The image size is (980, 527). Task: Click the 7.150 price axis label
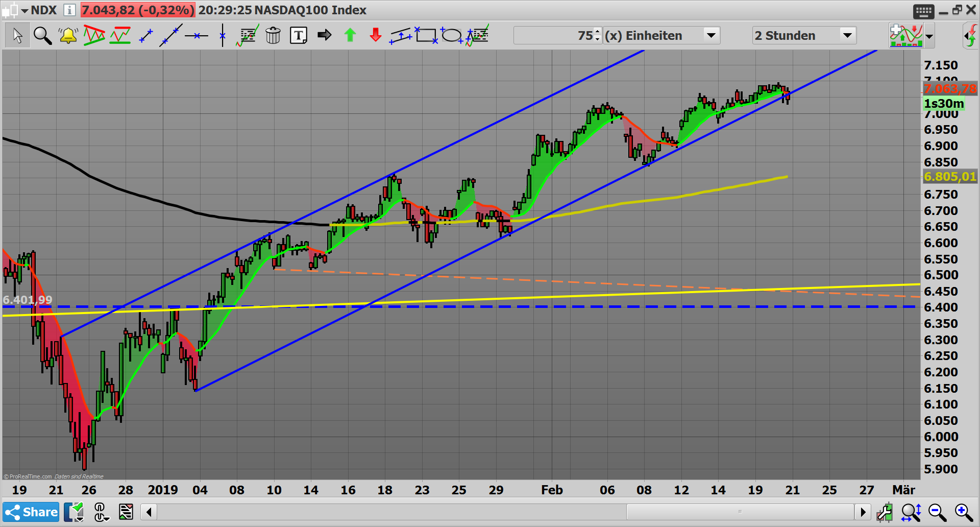(x=941, y=65)
